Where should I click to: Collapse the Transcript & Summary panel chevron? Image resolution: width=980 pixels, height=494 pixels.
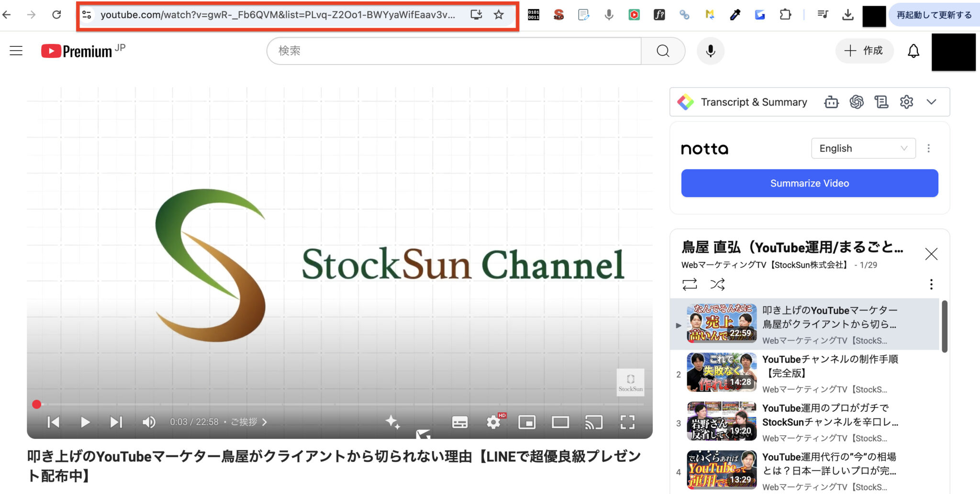pyautogui.click(x=932, y=102)
